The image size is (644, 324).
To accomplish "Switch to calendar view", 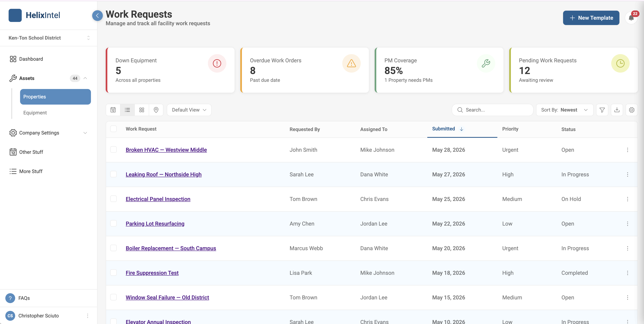I will [x=113, y=110].
